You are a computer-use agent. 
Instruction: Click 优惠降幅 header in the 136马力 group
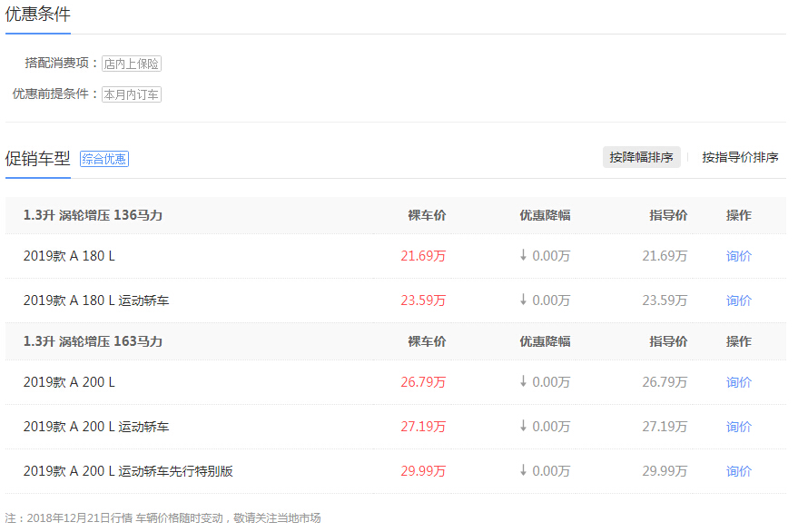point(545,215)
